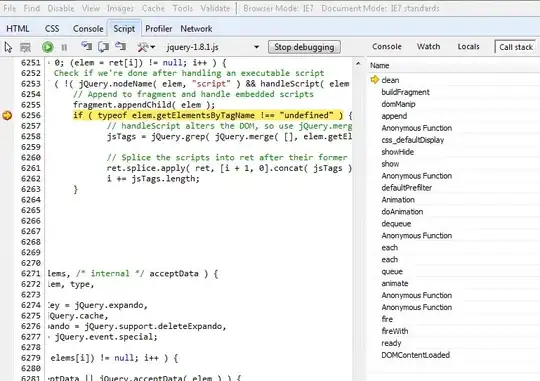Screen dimensions: 540x381
Task: Open the tools wrench configuration dropdown
Action: coord(146,47)
